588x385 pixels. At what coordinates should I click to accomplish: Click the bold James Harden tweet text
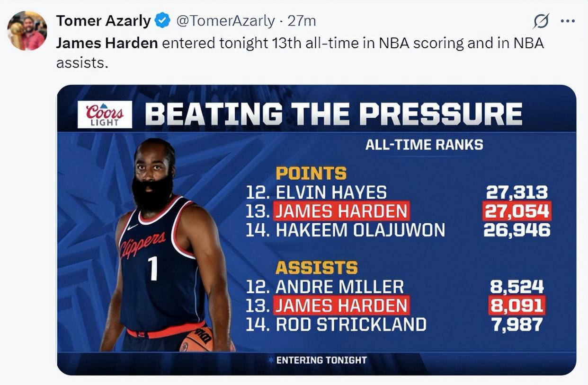click(107, 43)
